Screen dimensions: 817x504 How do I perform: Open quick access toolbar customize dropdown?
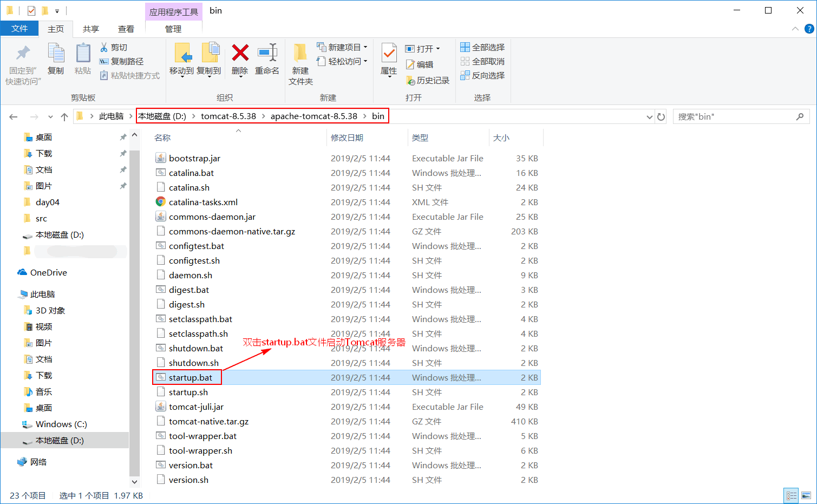tap(57, 11)
